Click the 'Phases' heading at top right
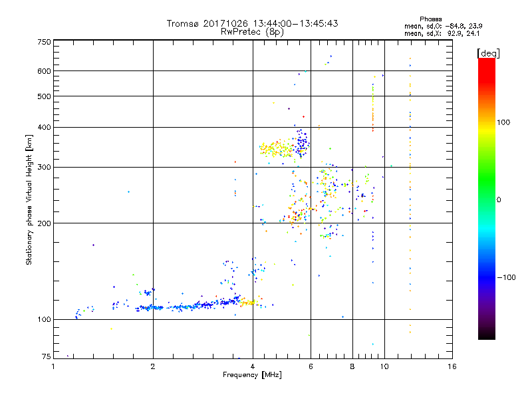 tap(430, 19)
